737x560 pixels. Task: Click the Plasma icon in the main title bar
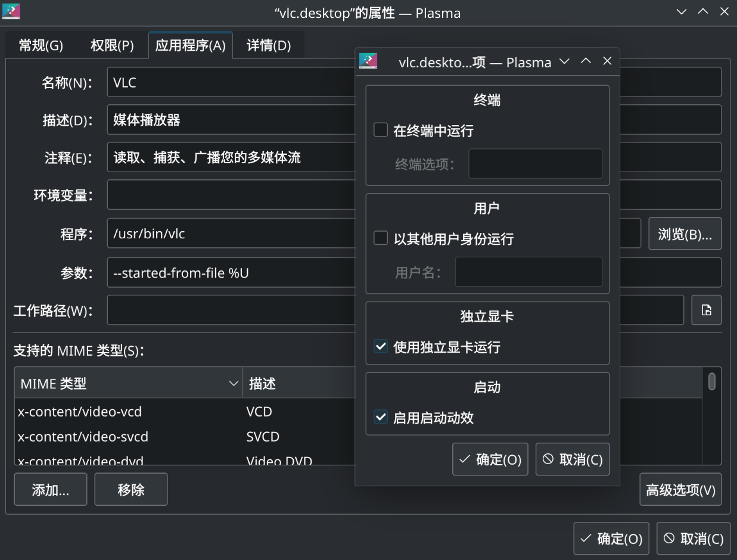(x=11, y=11)
